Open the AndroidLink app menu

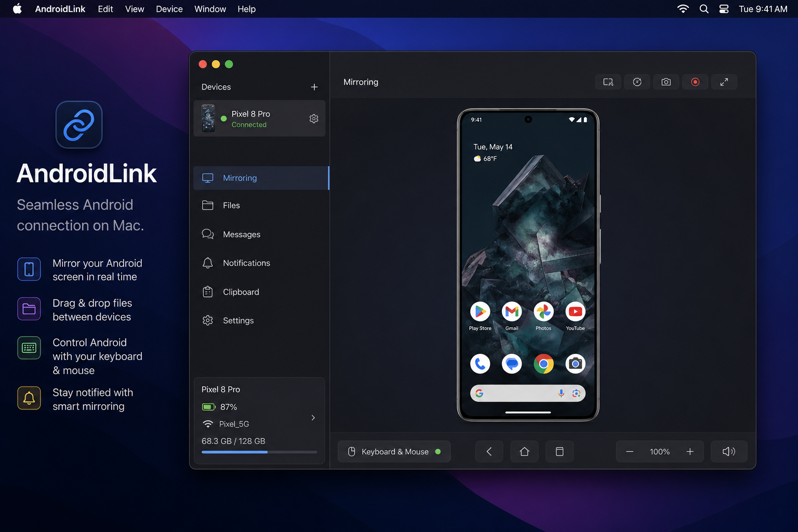pos(60,9)
